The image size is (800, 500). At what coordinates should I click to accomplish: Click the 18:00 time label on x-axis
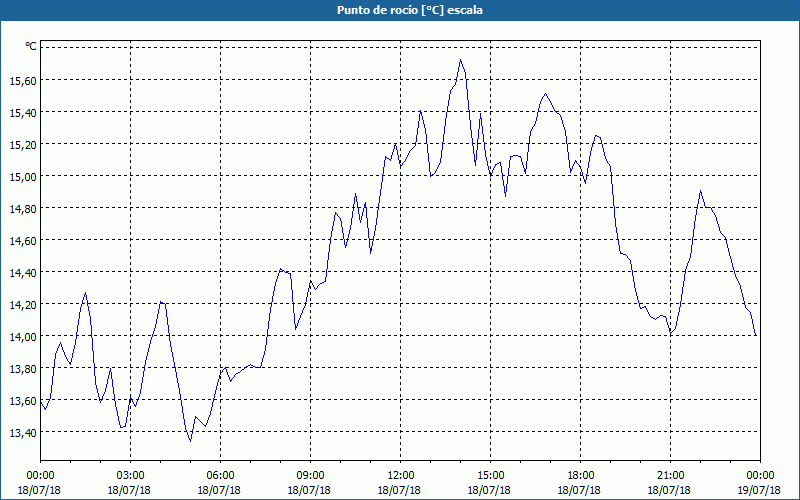coord(580,476)
